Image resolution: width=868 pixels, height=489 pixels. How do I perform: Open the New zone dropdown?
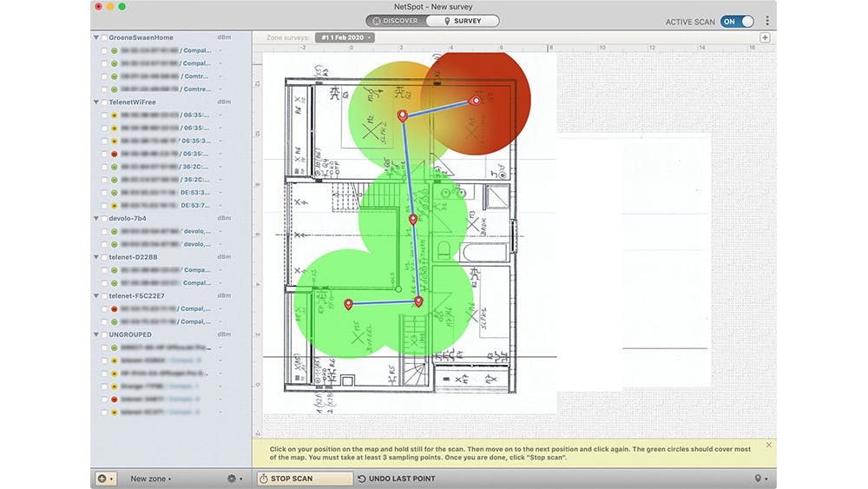150,479
